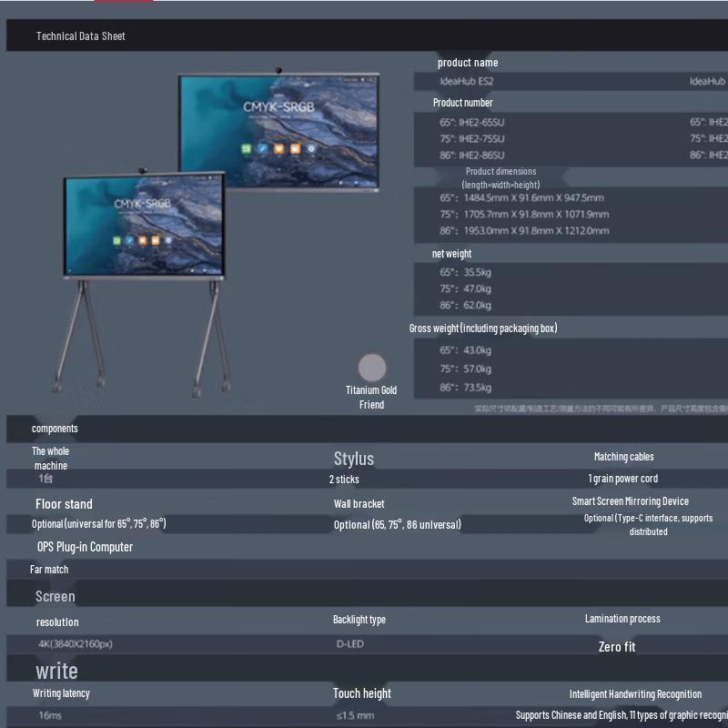This screenshot has height=728, width=728.
Task: Click the Lamination process label
Action: (622, 619)
